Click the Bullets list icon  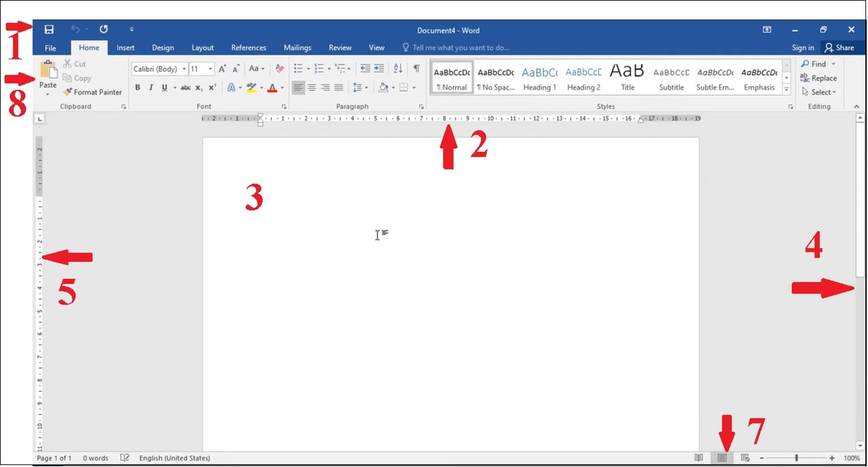(x=298, y=69)
